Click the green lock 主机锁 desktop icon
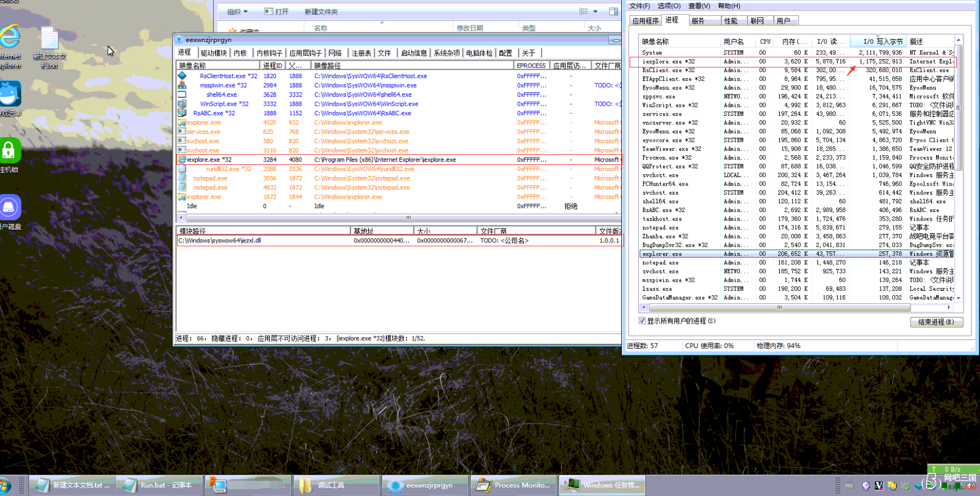 point(10,150)
